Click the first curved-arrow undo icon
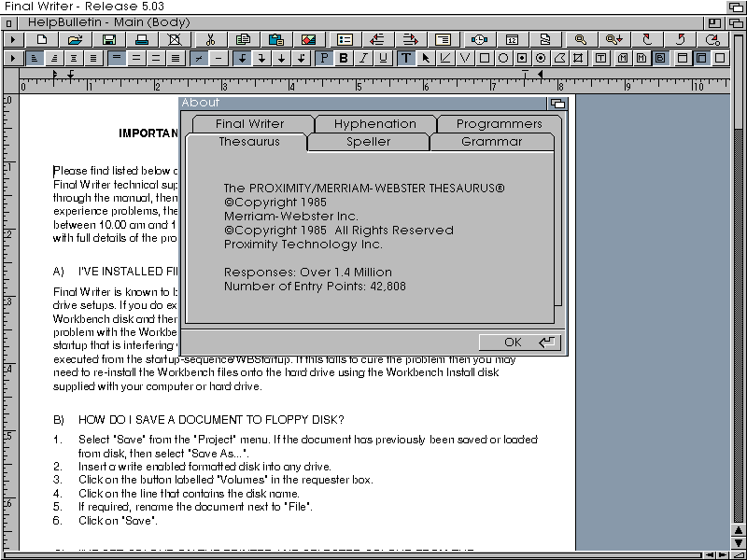Viewport: 747px width, 560px height. click(x=647, y=39)
